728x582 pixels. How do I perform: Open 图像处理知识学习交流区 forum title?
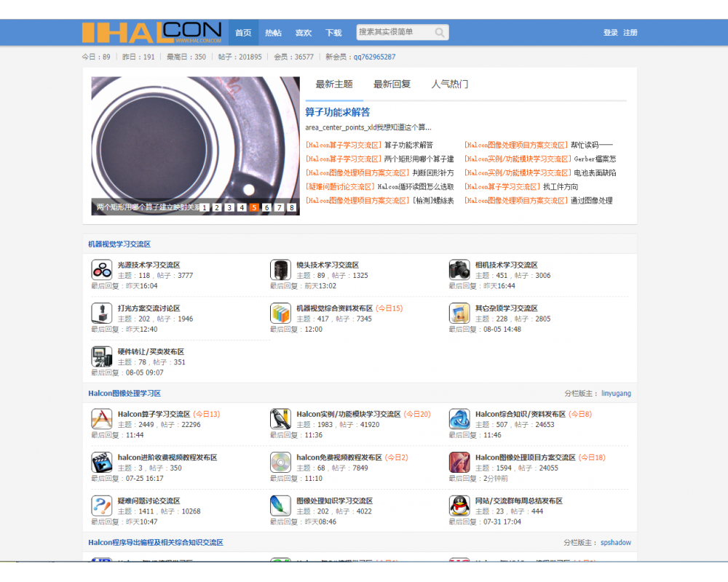coord(335,501)
